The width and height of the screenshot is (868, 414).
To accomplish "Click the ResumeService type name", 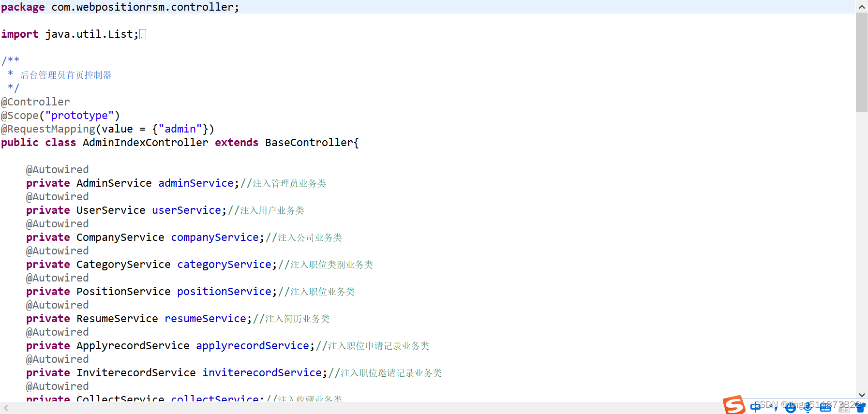I will click(x=117, y=319).
